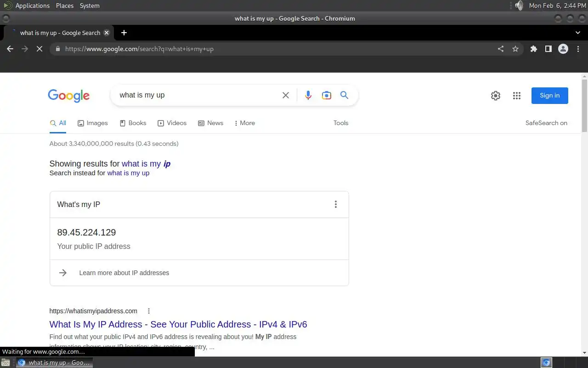The image size is (588, 368).
Task: Switch to Books results
Action: click(133, 123)
